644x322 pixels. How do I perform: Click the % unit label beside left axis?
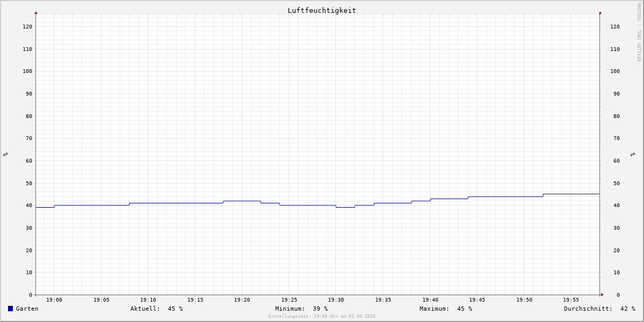point(5,154)
